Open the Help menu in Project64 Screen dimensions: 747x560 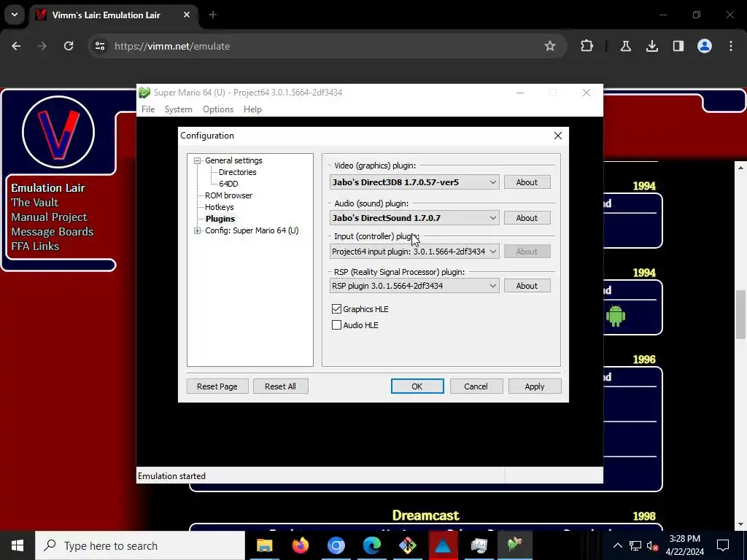pos(252,109)
